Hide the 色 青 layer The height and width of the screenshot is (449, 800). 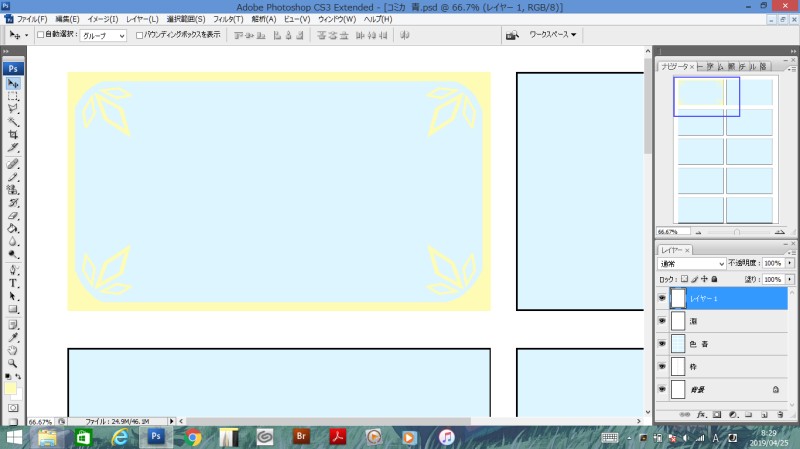(662, 343)
